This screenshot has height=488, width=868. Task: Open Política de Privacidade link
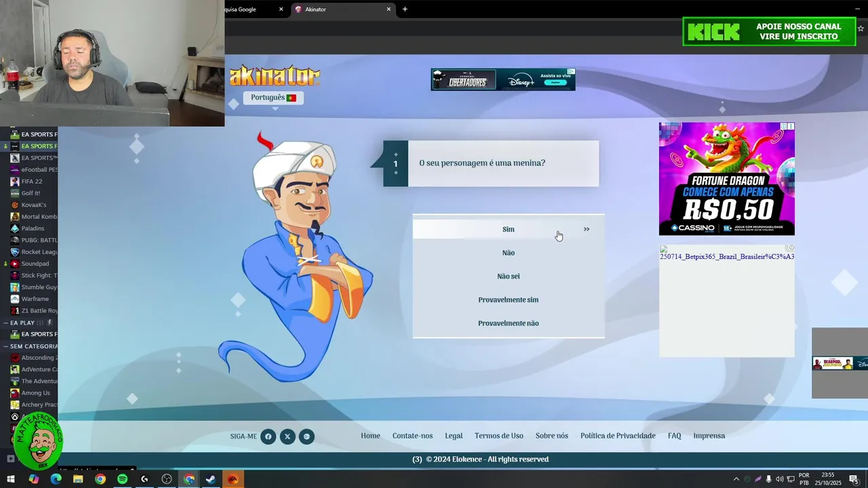[x=618, y=436]
